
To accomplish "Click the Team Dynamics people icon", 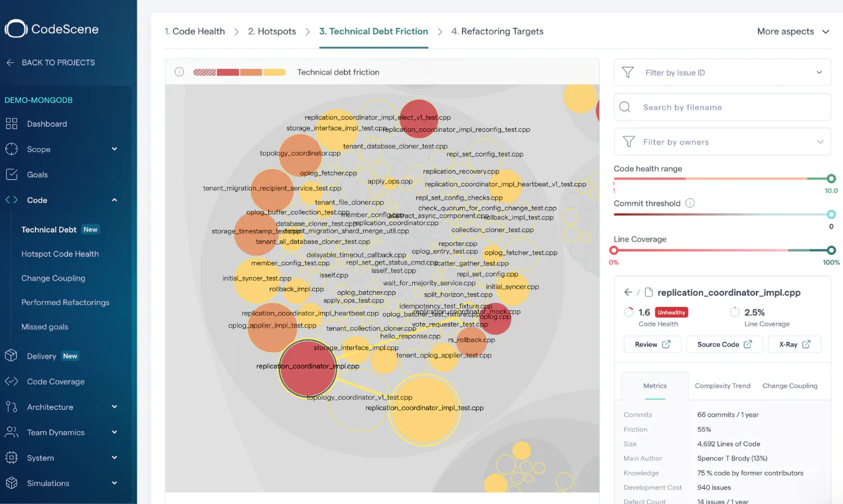I will pos(11,432).
